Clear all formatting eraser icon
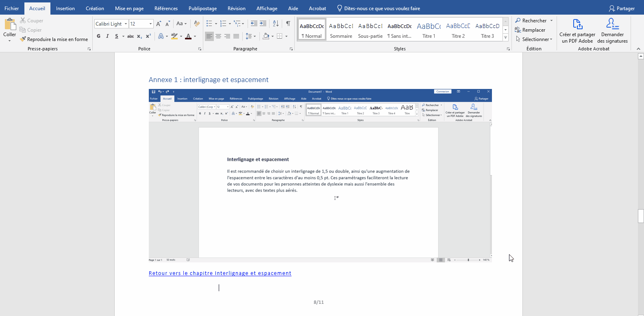The height and width of the screenshot is (316, 644). pyautogui.click(x=197, y=24)
